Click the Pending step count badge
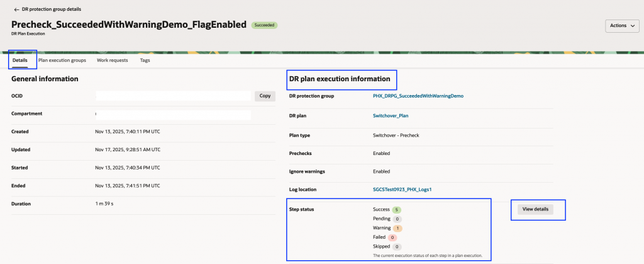 tap(397, 219)
